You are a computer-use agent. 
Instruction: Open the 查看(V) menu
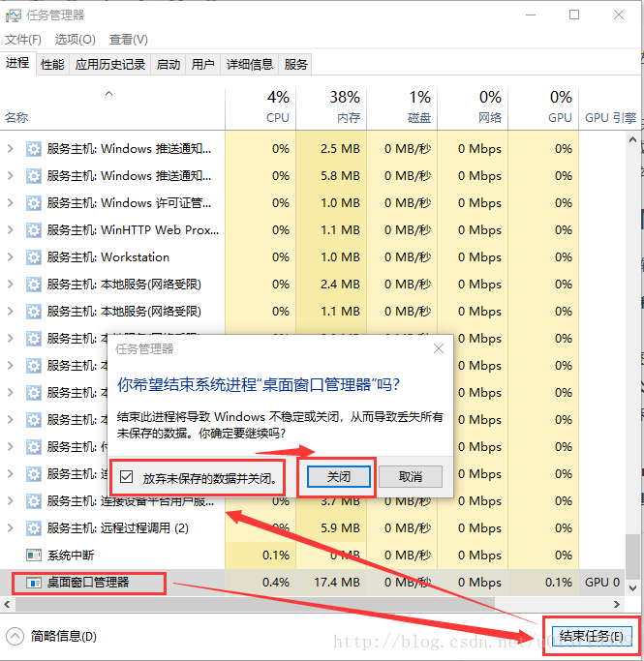tap(129, 40)
